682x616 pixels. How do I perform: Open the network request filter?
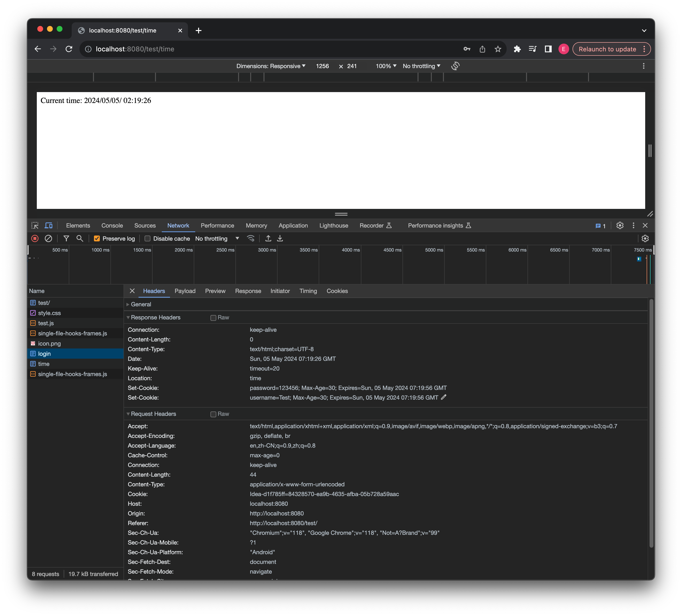click(x=66, y=239)
